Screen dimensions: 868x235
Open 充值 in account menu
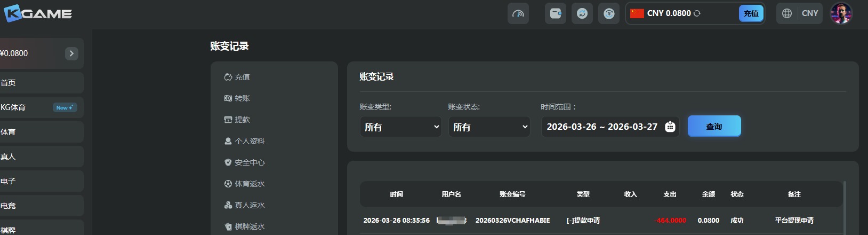coord(242,77)
